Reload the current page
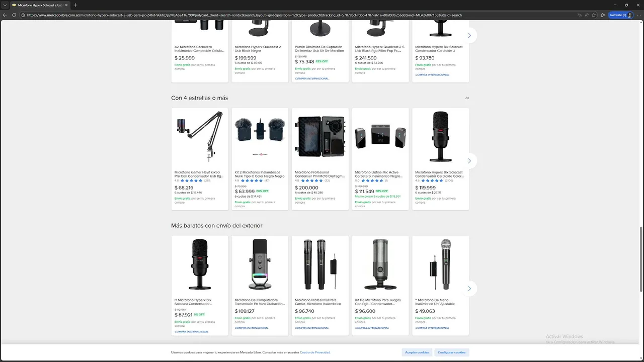Screen dimensions: 644x362 click(x=14, y=15)
